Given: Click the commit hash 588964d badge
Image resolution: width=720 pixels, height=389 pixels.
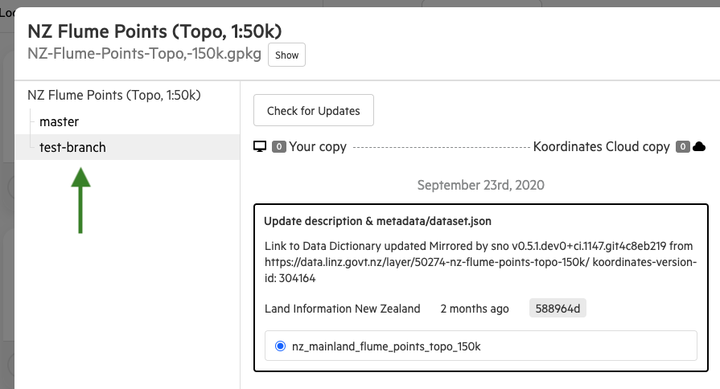Looking at the screenshot, I should pyautogui.click(x=557, y=308).
